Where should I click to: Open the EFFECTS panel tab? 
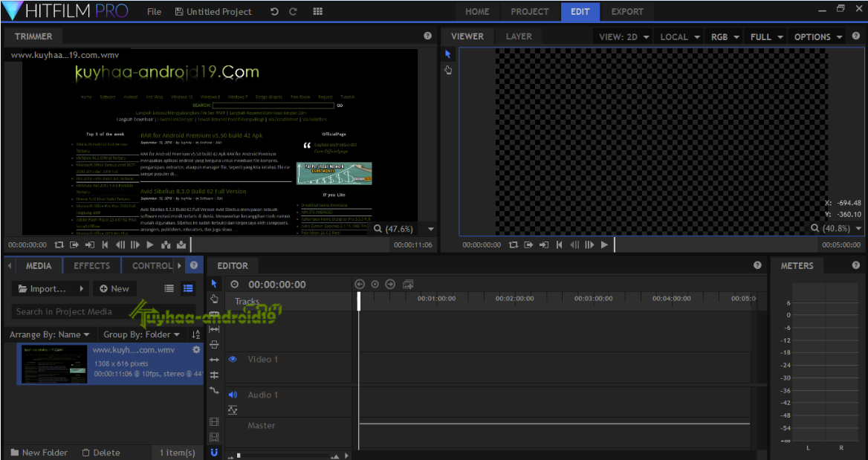92,266
